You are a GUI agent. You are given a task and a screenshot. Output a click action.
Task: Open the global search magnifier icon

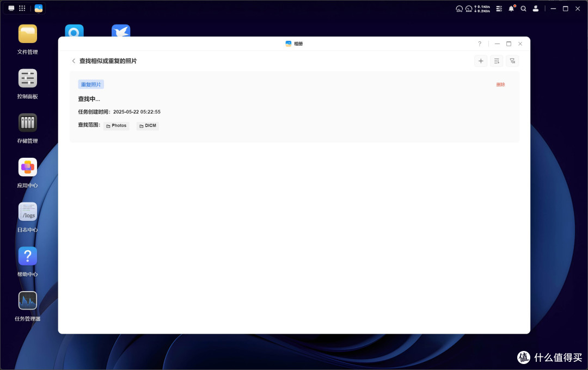tap(524, 9)
